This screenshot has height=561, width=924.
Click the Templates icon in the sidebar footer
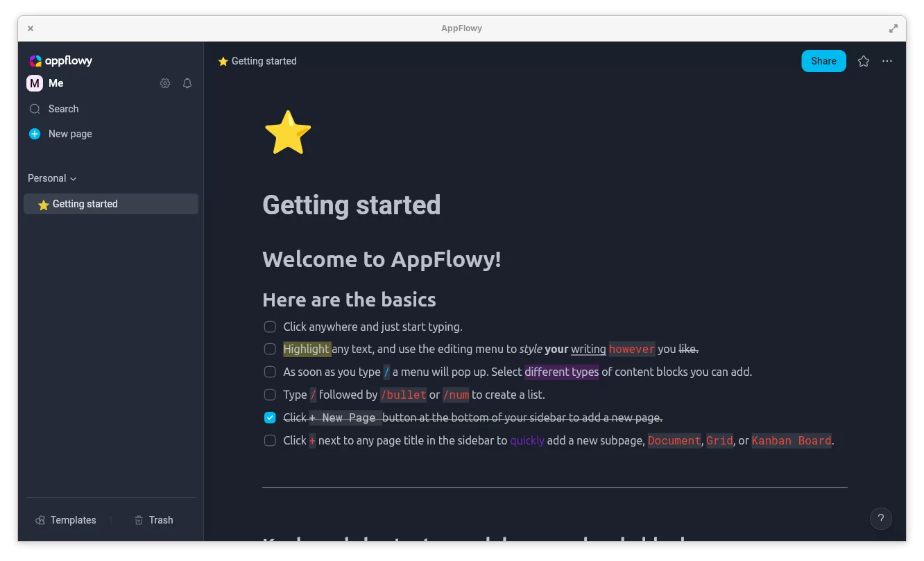pyautogui.click(x=40, y=520)
